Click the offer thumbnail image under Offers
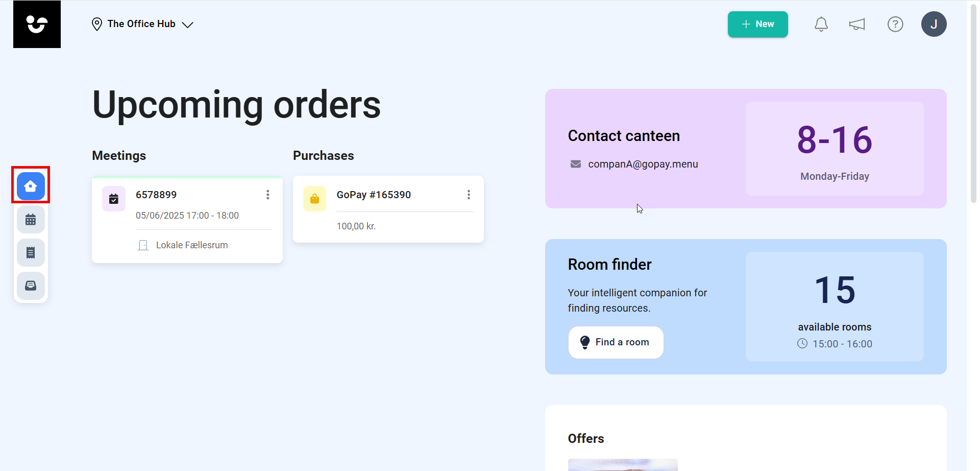Image resolution: width=980 pixels, height=471 pixels. pyautogui.click(x=623, y=465)
